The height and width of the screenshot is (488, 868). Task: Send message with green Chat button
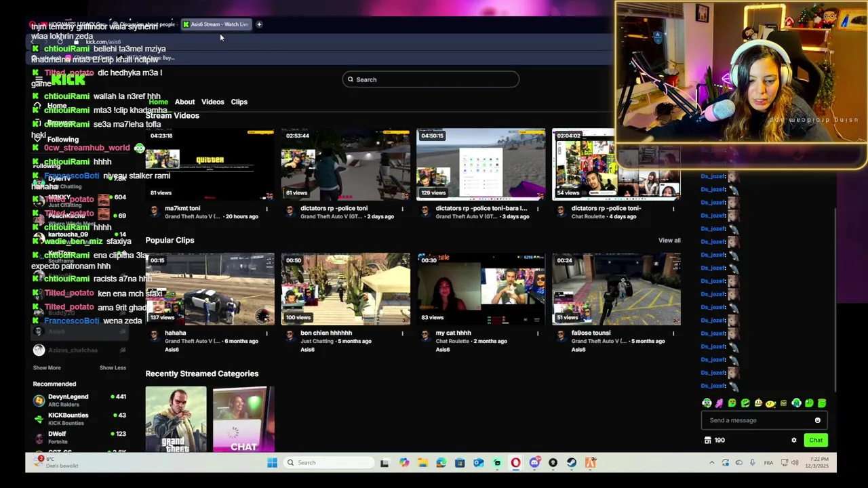pyautogui.click(x=816, y=441)
